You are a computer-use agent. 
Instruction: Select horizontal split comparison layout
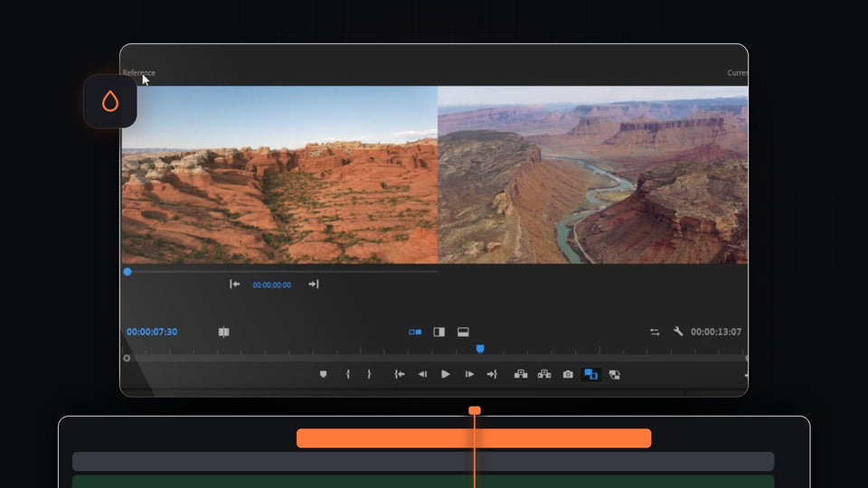[463, 332]
